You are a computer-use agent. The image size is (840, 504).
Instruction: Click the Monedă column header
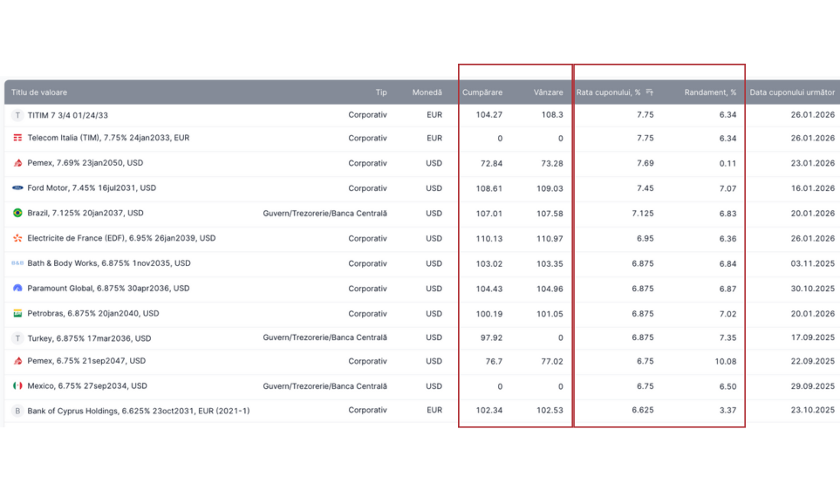click(x=427, y=92)
